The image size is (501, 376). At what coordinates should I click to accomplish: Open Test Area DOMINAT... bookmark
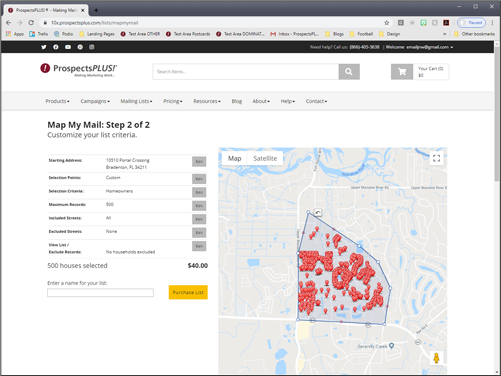coord(240,34)
